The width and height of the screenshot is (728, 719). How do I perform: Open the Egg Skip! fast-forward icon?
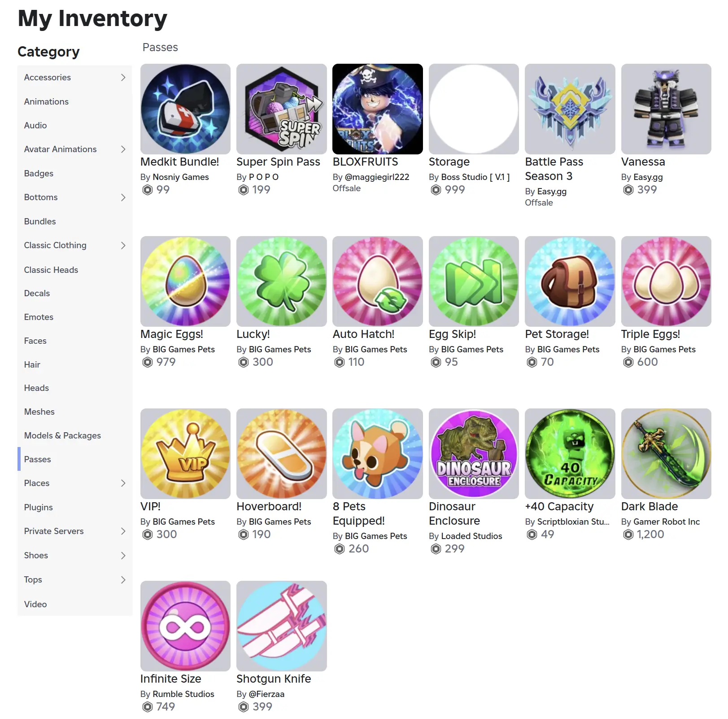(474, 281)
